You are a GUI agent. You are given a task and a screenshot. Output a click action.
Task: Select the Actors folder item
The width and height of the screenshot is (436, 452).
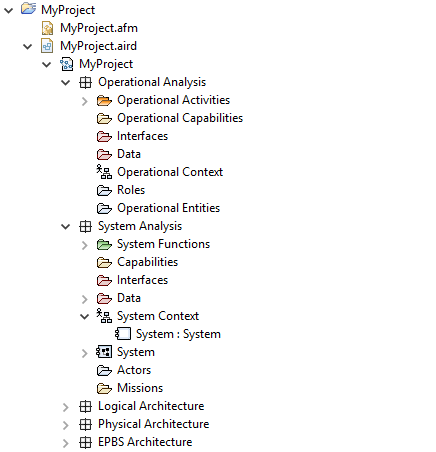tap(124, 370)
